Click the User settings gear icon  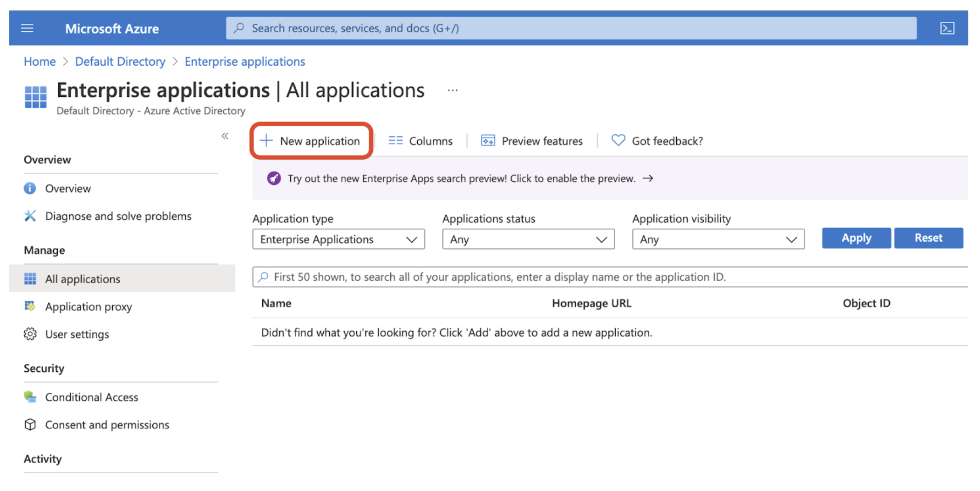tap(30, 334)
